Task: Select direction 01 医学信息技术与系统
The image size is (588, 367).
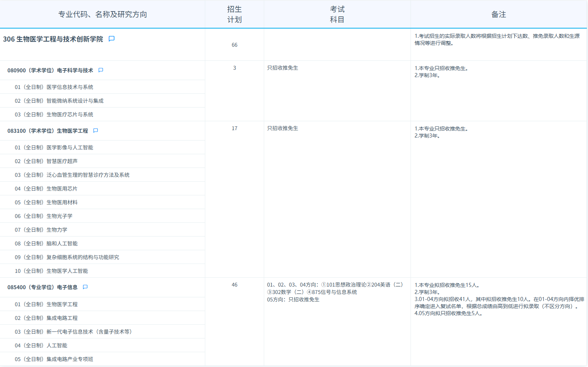Action: click(x=54, y=87)
